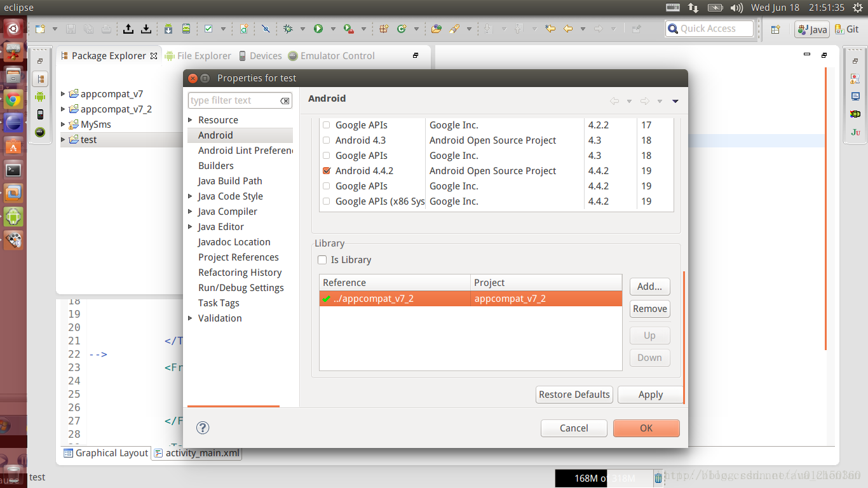Image resolution: width=868 pixels, height=488 pixels.
Task: Switch to the Devices tab
Action: tap(260, 56)
